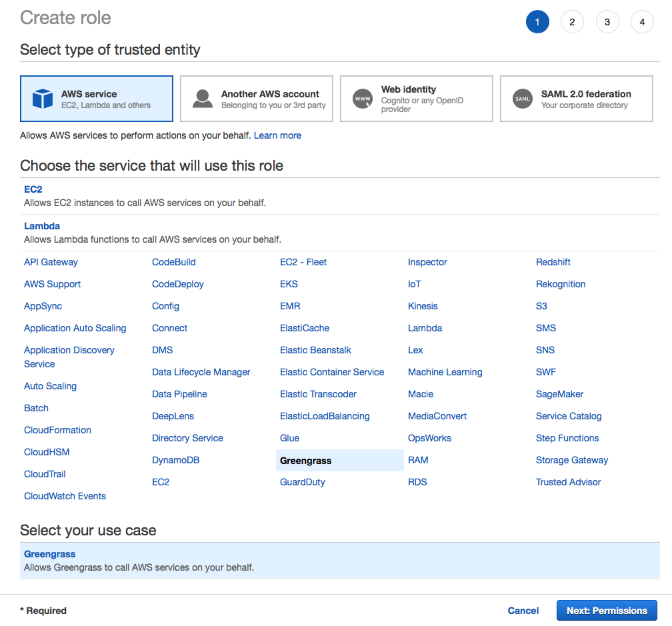Select Glue service
The height and width of the screenshot is (626, 672).
coord(290,438)
